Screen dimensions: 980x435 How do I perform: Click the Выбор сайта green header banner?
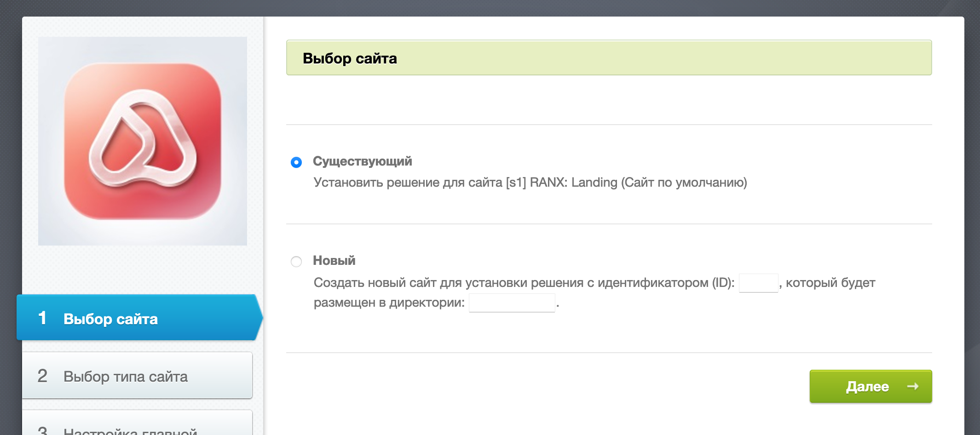(609, 58)
